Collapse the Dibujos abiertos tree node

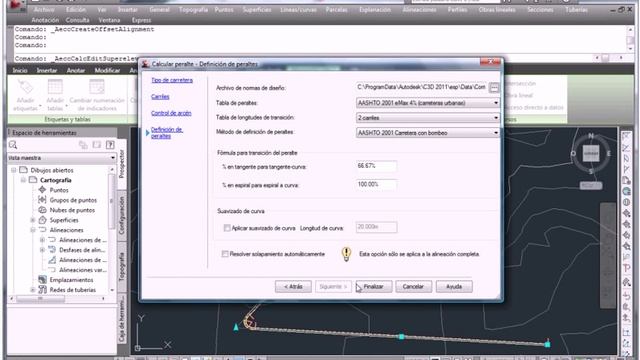(13, 170)
